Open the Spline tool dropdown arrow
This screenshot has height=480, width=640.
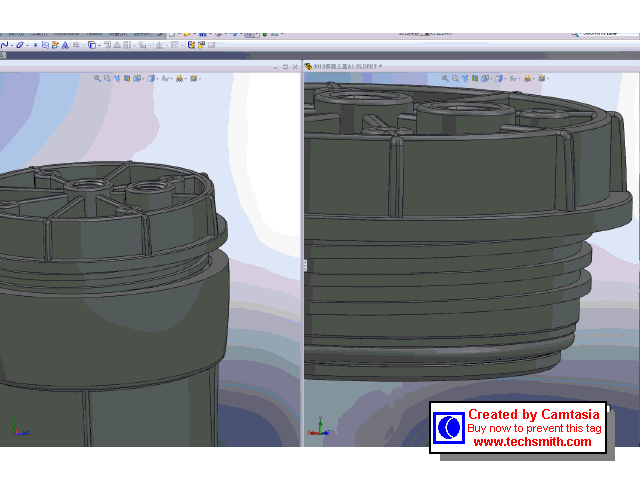(x=12, y=45)
